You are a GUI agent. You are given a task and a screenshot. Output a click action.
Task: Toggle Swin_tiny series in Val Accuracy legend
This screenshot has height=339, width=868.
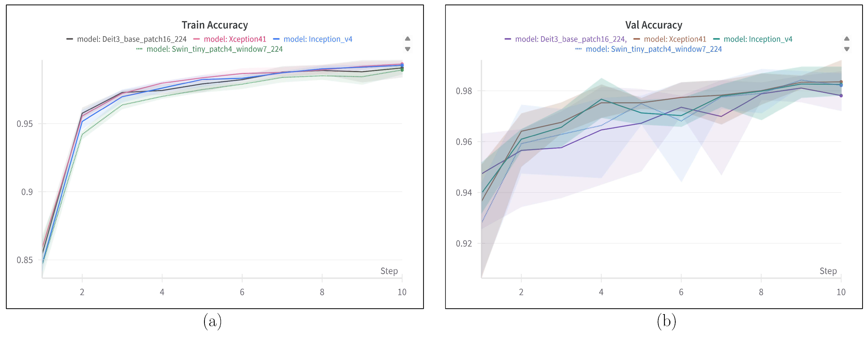coord(653,49)
